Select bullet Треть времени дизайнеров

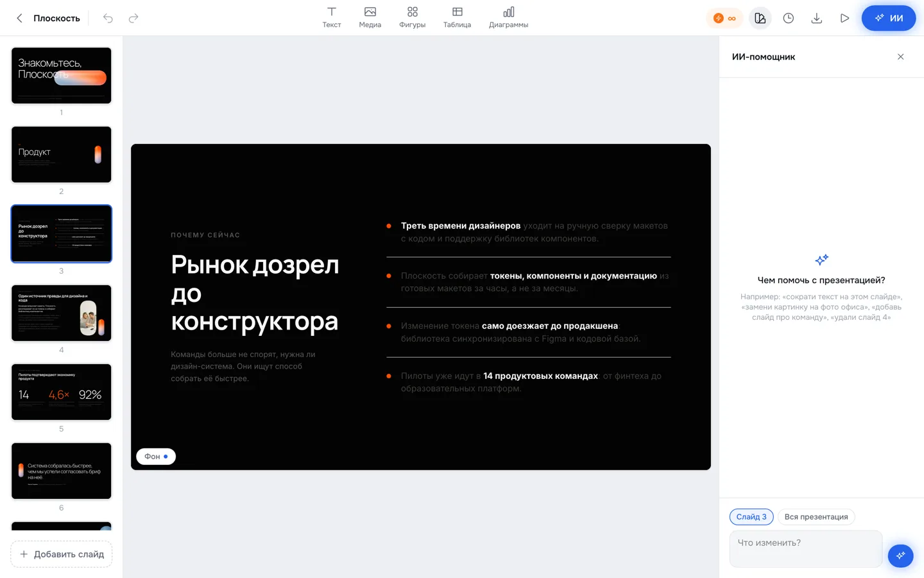[535, 232]
